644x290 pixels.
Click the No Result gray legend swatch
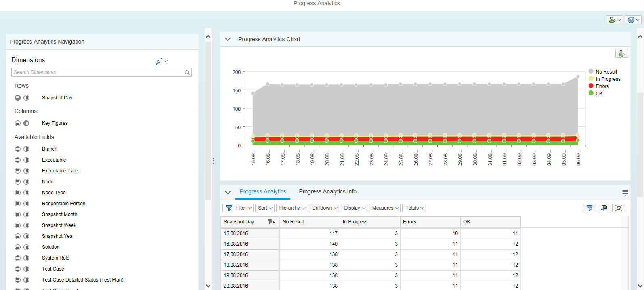click(591, 71)
